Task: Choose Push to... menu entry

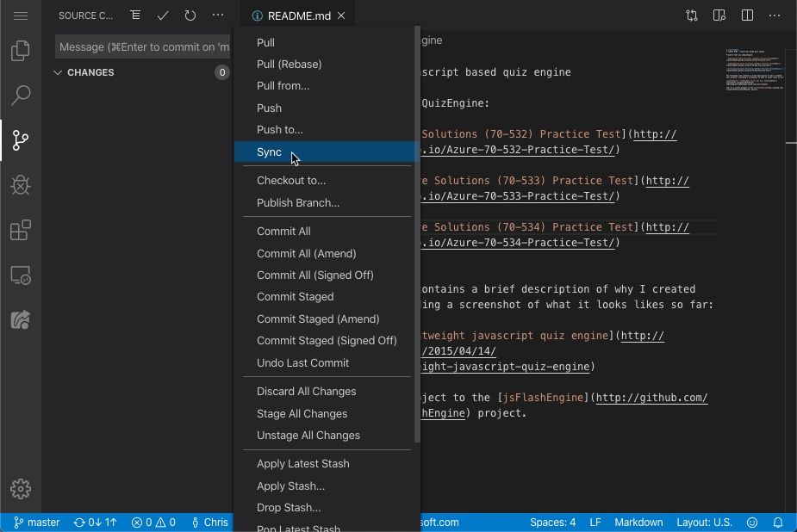Action: (327, 130)
